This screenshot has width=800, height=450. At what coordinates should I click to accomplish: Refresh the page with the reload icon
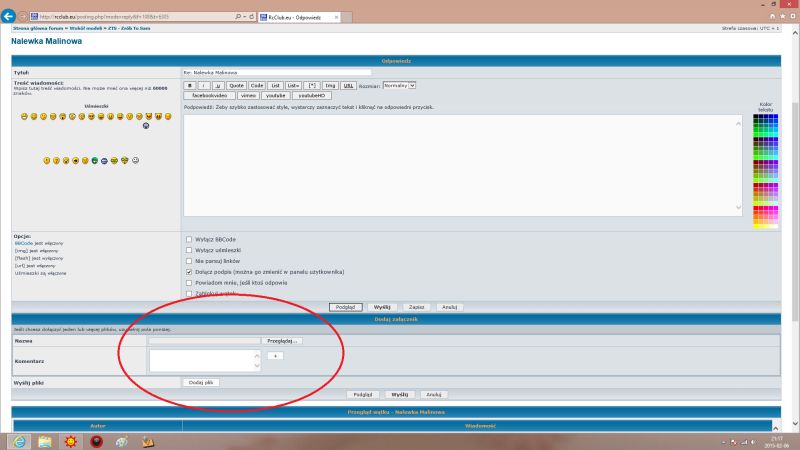(252, 17)
